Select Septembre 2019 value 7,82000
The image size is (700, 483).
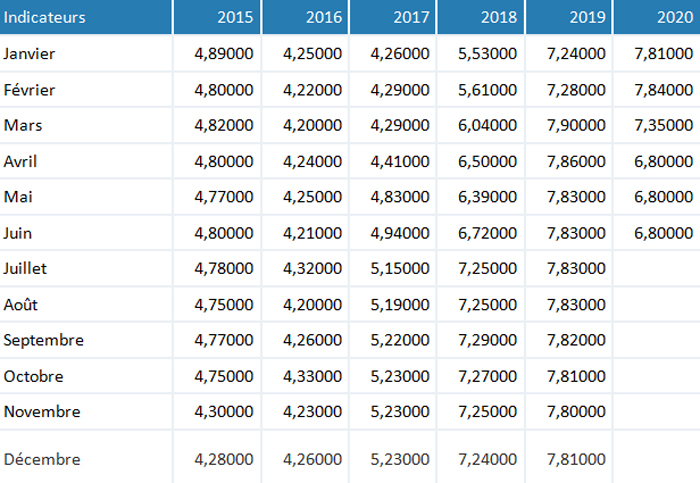click(576, 340)
